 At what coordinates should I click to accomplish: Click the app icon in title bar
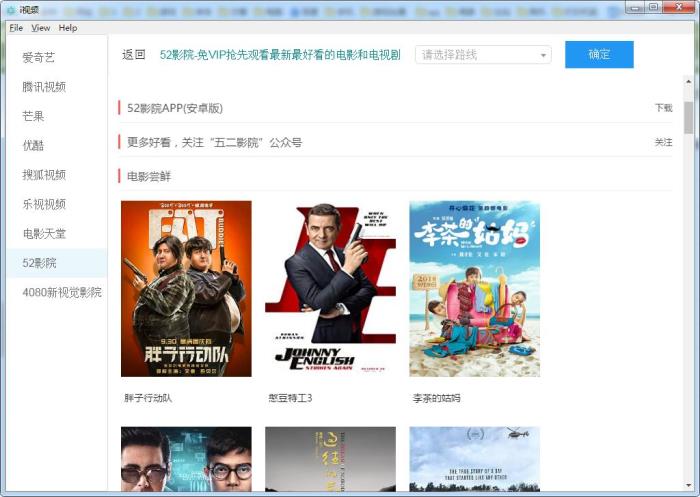11,9
